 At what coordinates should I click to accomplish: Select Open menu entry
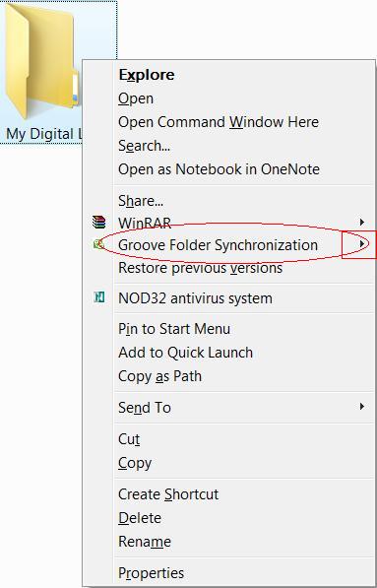click(136, 98)
